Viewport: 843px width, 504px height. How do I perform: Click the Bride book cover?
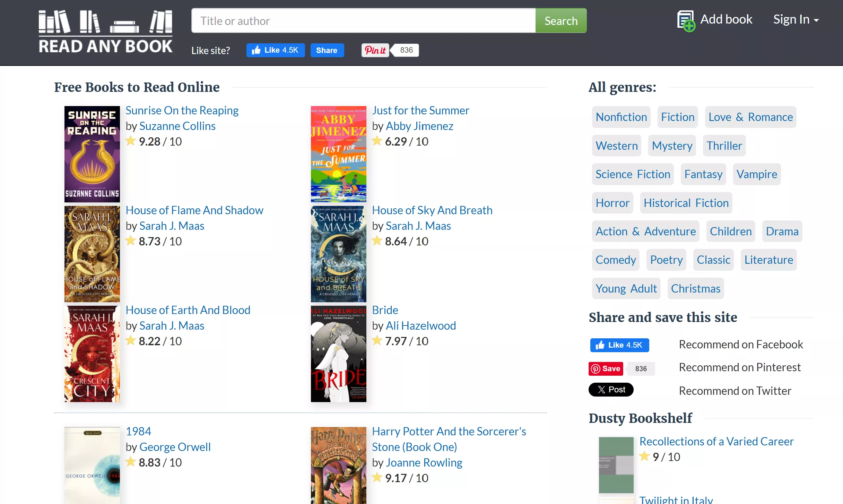338,354
